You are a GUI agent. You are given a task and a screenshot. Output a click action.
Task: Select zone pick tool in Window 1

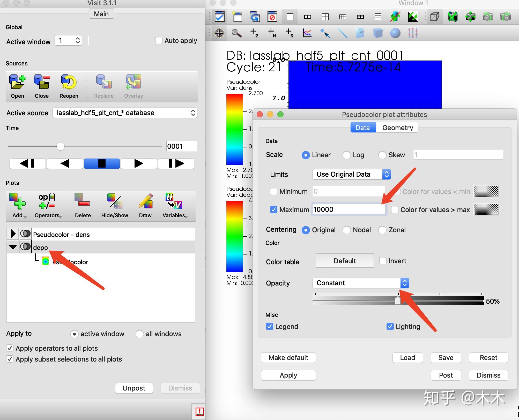point(254,33)
